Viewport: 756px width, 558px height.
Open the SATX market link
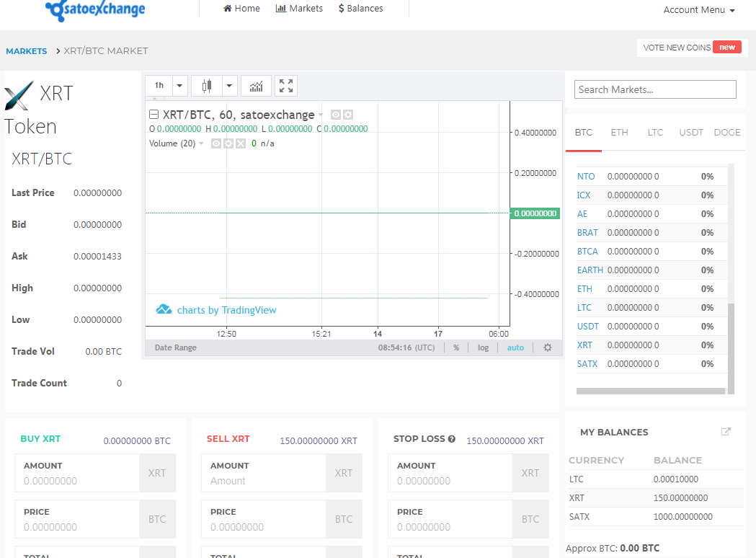click(x=587, y=364)
